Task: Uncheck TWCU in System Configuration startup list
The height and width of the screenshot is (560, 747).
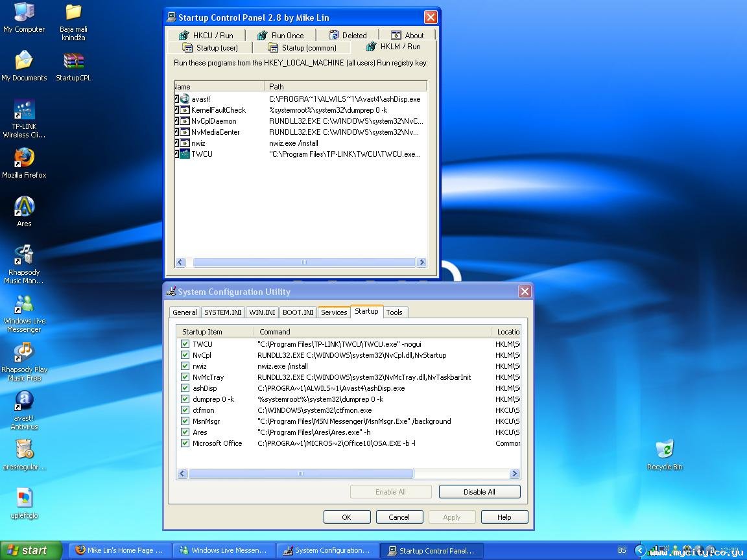Action: [x=185, y=344]
